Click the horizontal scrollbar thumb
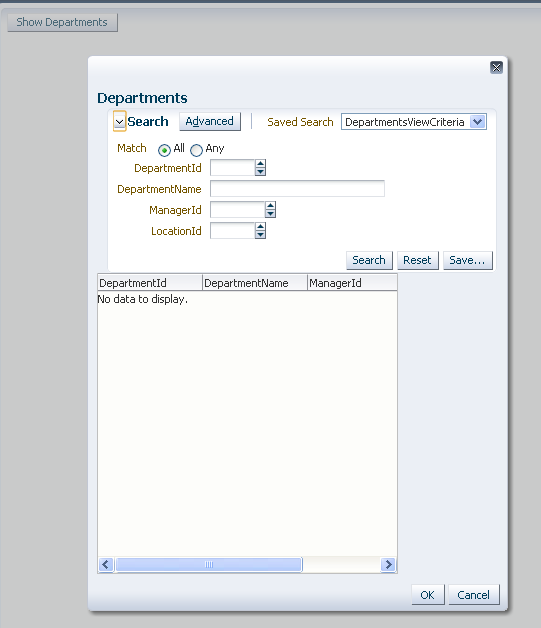The height and width of the screenshot is (628, 541). pos(209,565)
